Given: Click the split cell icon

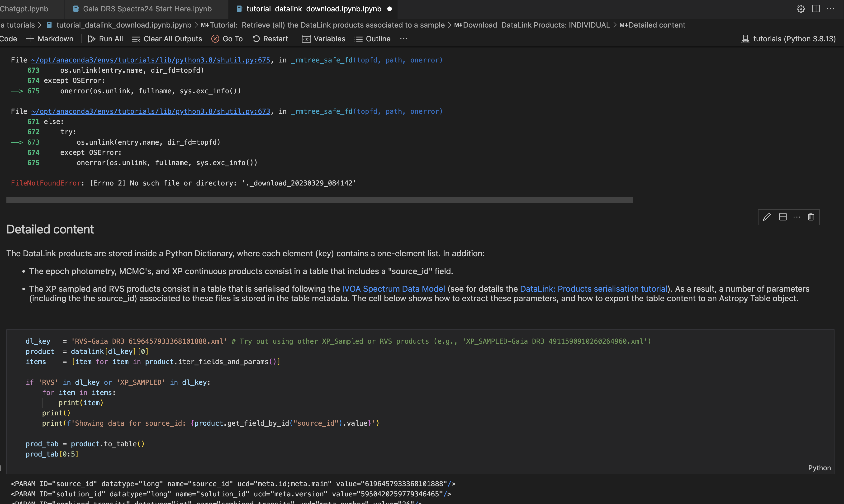Looking at the screenshot, I should point(783,217).
